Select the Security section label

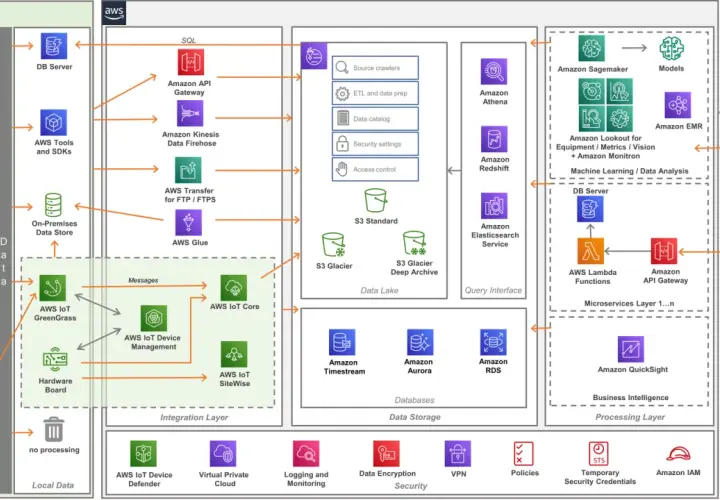411,486
